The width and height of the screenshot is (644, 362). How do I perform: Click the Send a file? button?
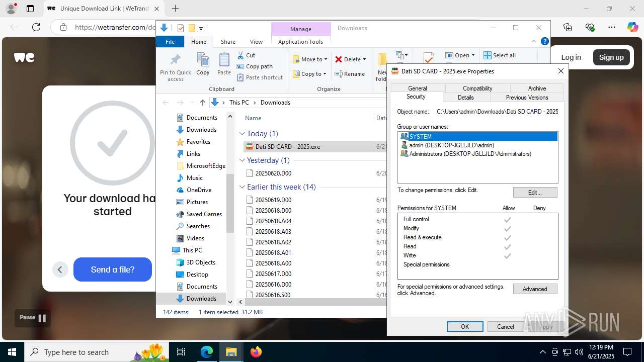click(x=113, y=269)
